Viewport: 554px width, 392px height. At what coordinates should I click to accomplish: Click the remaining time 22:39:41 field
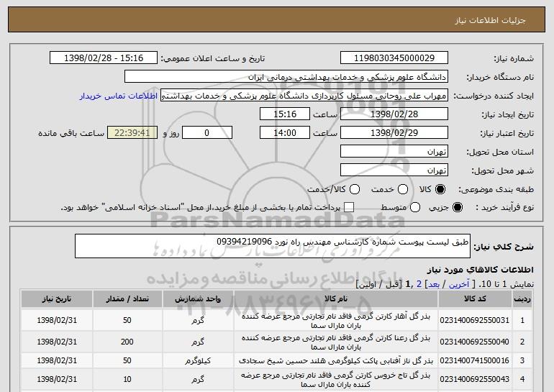pos(132,133)
